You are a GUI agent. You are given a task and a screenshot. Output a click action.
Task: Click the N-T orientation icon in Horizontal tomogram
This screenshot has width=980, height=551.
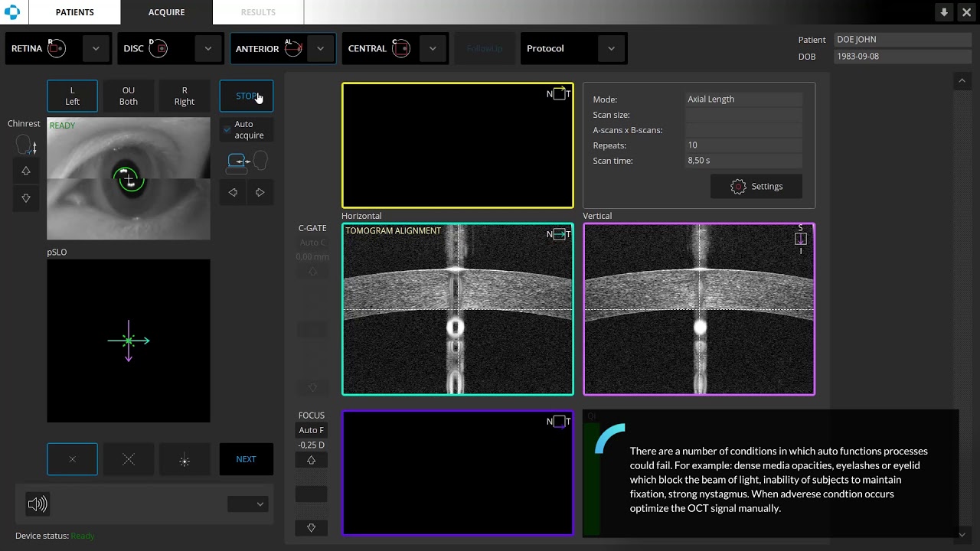[559, 234]
